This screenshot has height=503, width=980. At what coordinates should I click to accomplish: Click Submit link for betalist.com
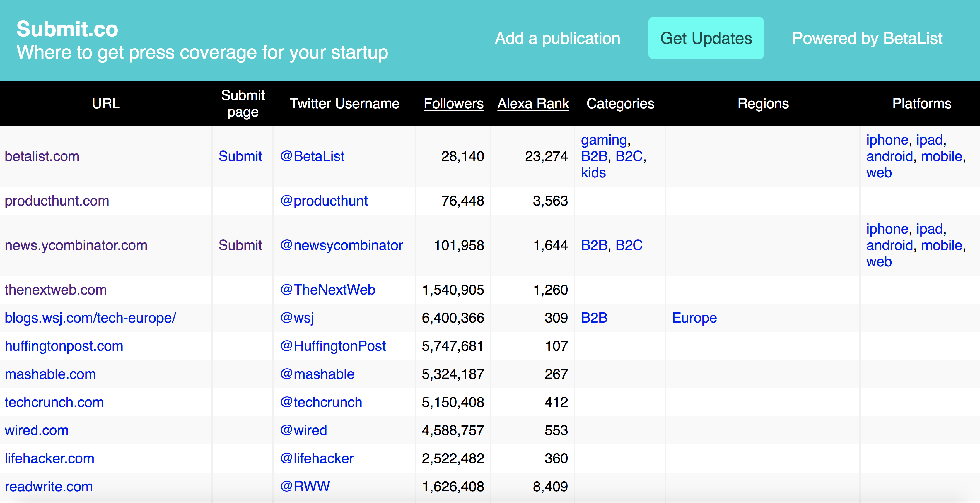click(x=240, y=156)
